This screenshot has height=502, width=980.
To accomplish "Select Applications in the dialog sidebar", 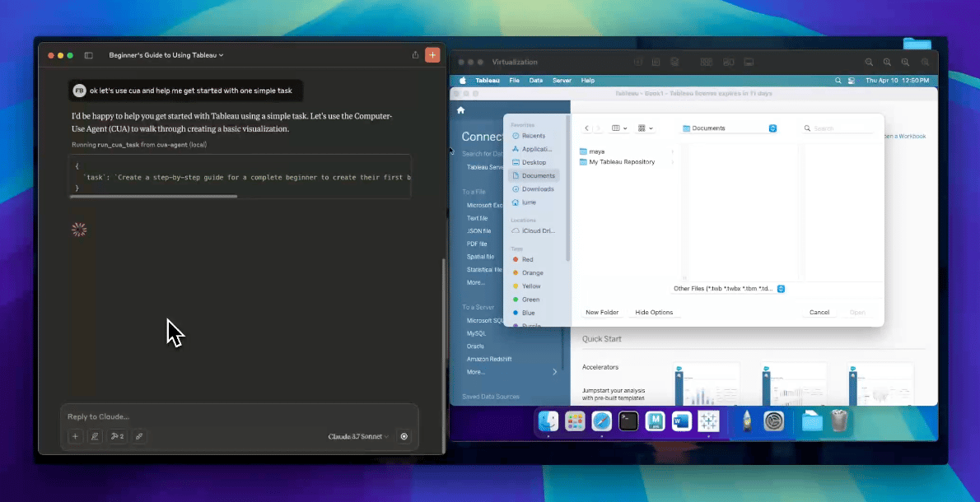I will point(534,149).
